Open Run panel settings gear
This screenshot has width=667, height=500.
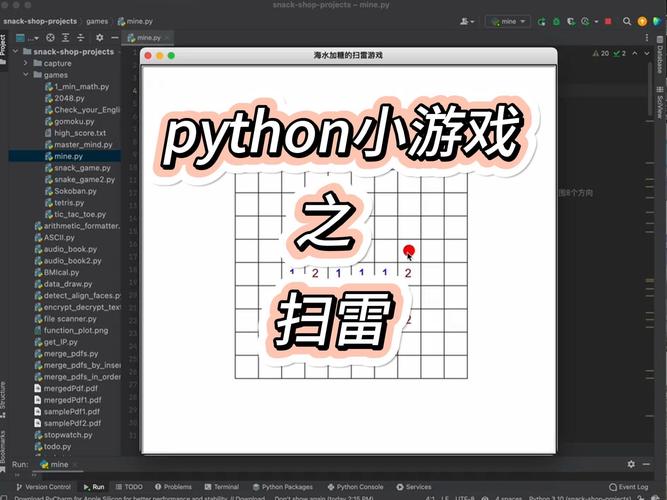click(631, 464)
